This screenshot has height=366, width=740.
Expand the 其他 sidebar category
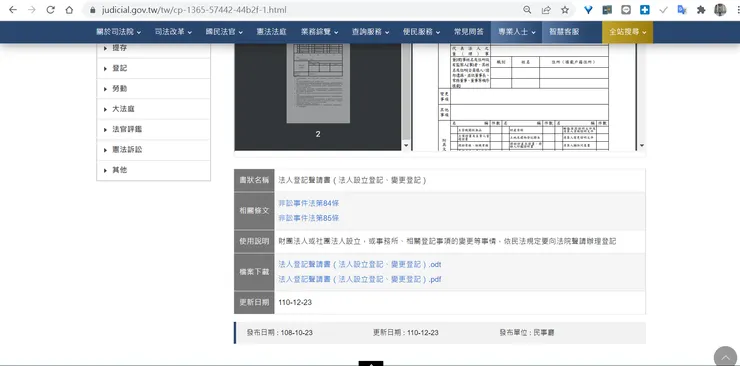(x=153, y=170)
